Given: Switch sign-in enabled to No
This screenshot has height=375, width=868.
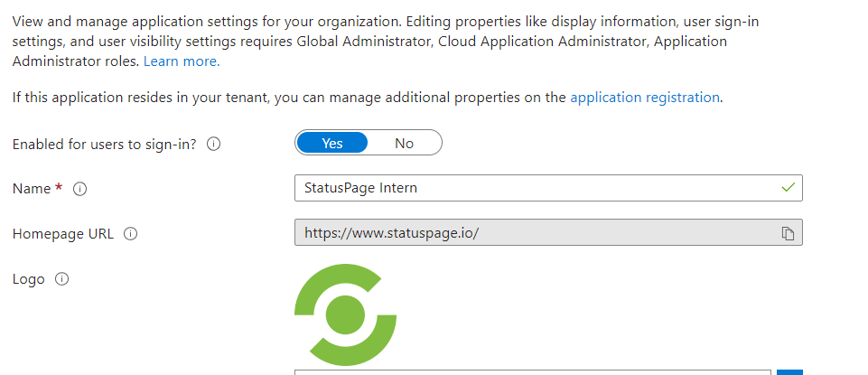Looking at the screenshot, I should pyautogui.click(x=404, y=143).
